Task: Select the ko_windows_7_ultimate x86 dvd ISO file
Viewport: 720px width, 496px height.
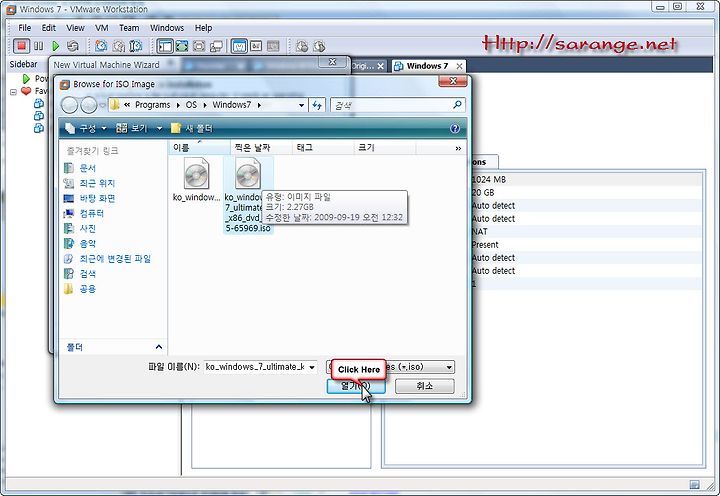Action: coord(248,195)
